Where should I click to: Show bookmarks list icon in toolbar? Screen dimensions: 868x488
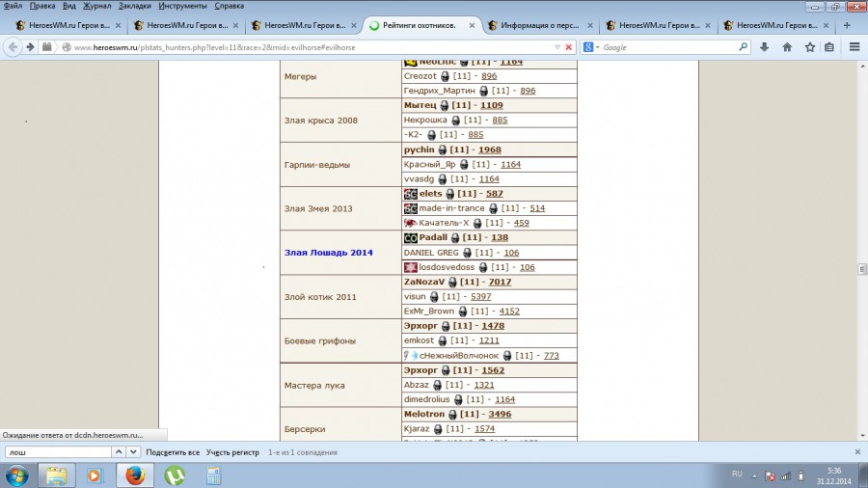click(829, 47)
